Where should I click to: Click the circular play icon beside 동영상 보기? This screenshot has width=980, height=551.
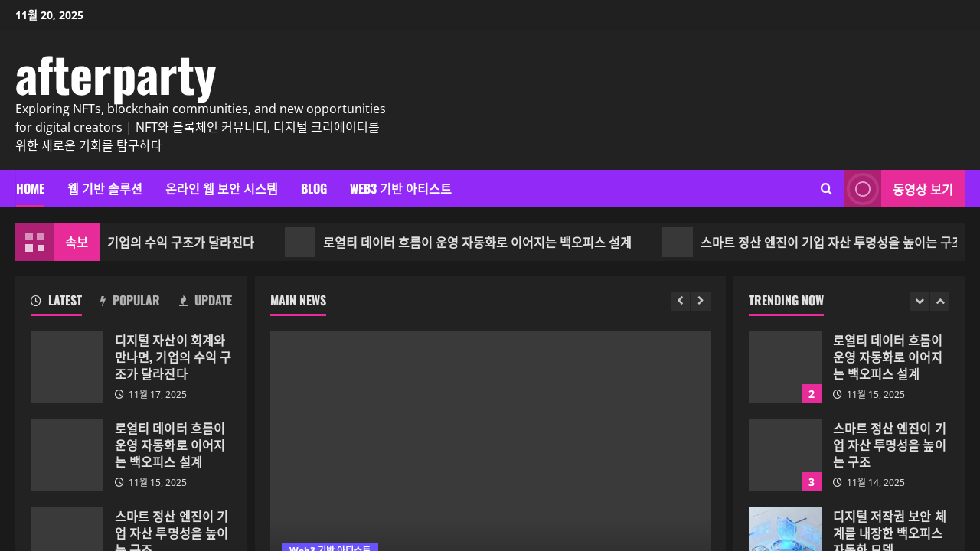[x=862, y=189]
